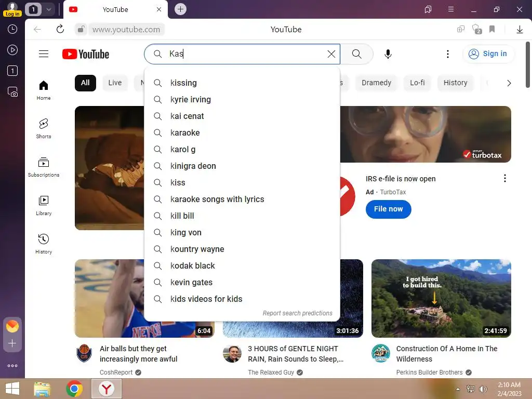Click the File now ad button
The image size is (532, 399).
[388, 209]
